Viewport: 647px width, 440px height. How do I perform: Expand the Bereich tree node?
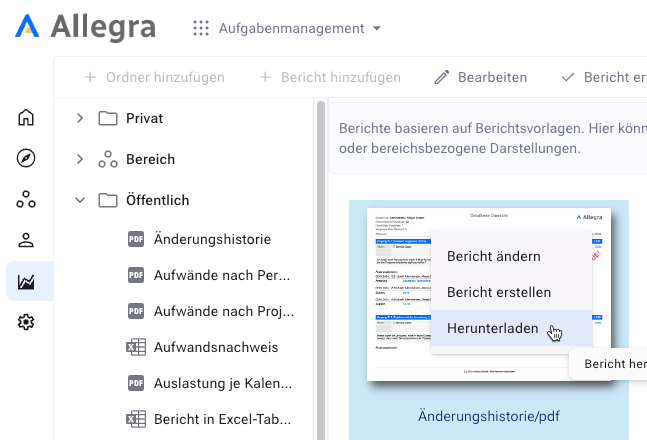tap(80, 159)
